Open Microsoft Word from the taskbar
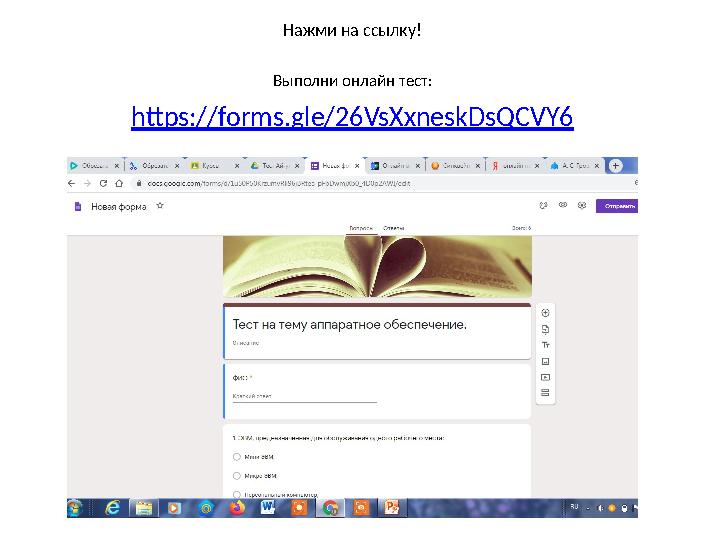Screen dimensions: 720x540 pyautogui.click(x=268, y=508)
